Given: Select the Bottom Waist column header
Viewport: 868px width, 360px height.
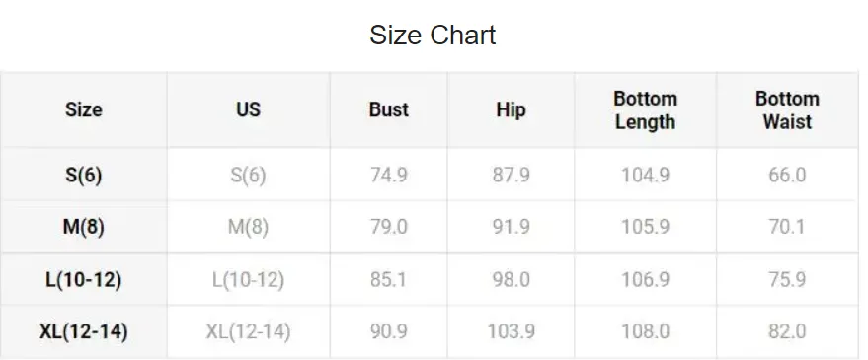Looking at the screenshot, I should pos(787,110).
